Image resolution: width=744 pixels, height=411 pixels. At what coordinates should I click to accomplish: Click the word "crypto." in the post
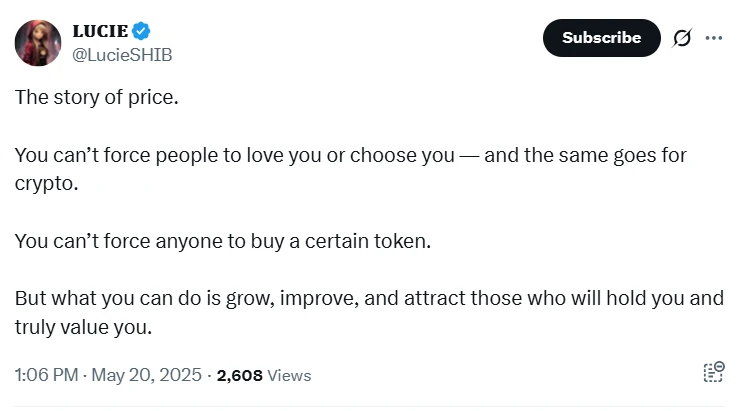pyautogui.click(x=46, y=184)
